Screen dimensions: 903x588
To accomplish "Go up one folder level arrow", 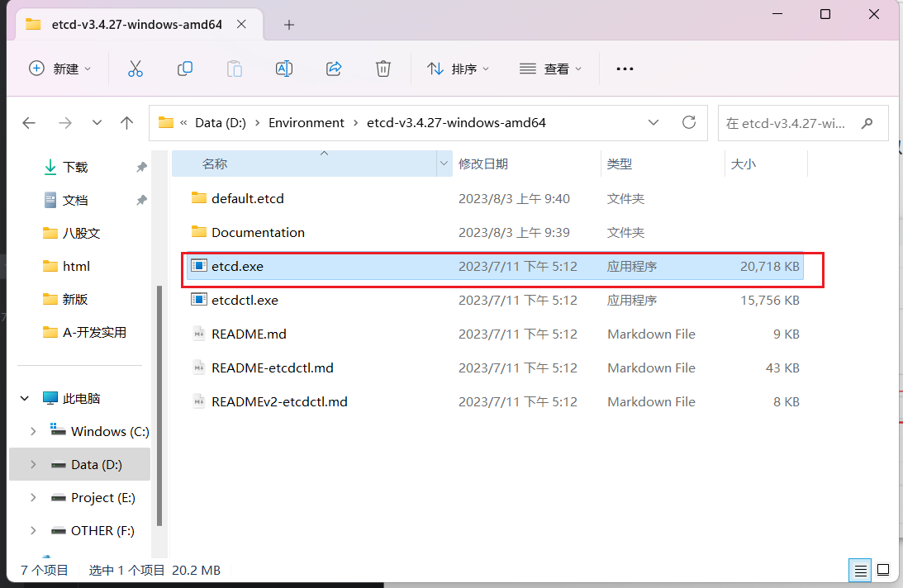I will 126,123.
